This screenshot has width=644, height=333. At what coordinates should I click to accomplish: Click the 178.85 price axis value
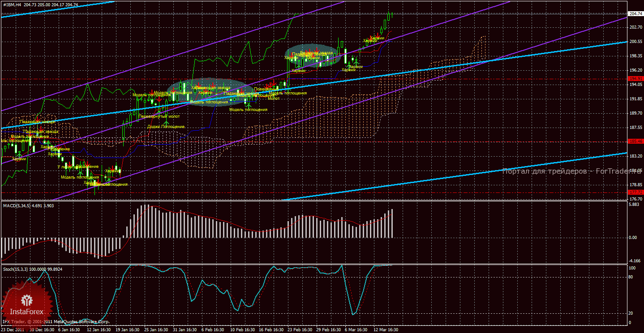tap(635, 185)
